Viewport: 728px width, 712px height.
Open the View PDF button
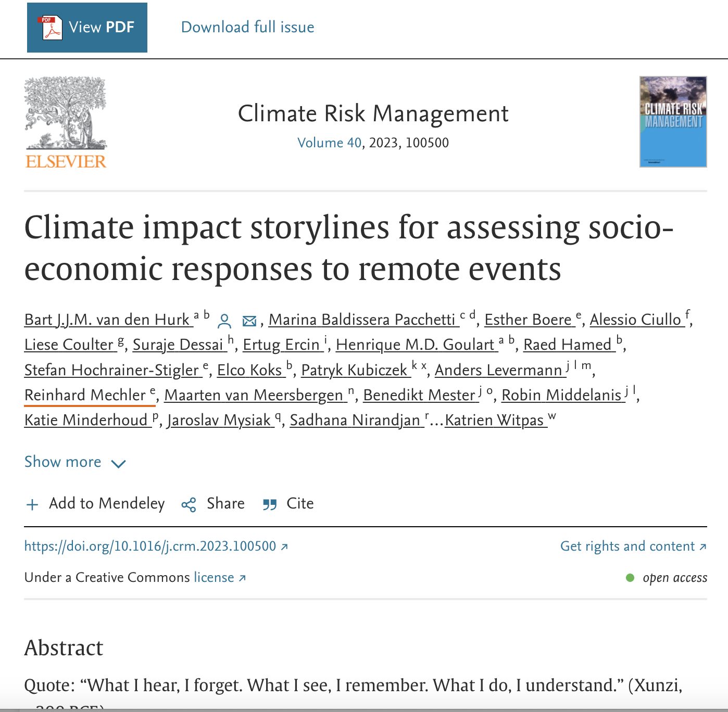(86, 27)
